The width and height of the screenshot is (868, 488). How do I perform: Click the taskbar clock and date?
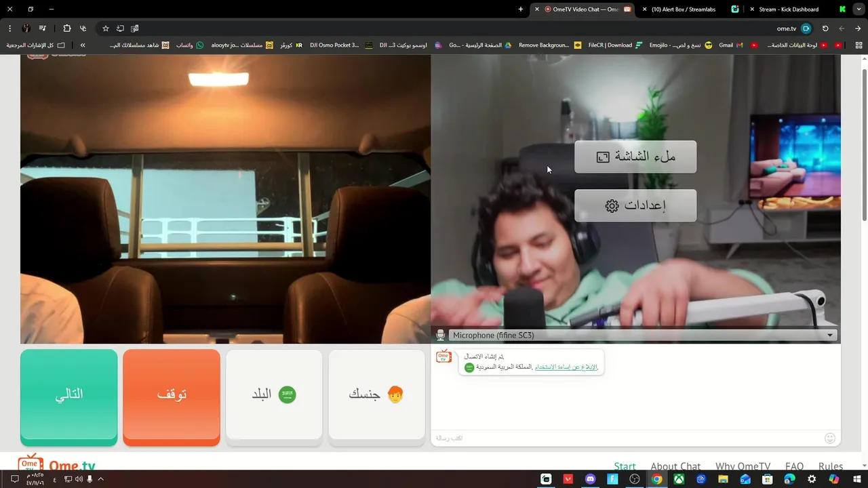(35, 479)
